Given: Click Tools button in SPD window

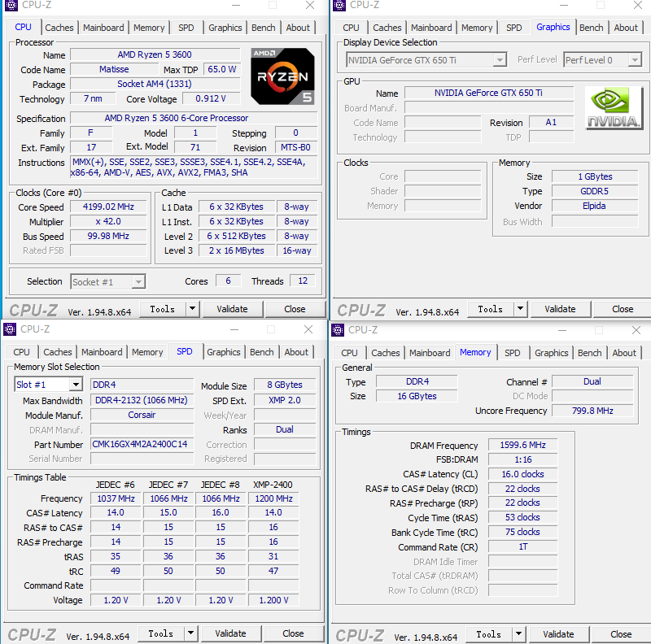Looking at the screenshot, I should point(160,633).
